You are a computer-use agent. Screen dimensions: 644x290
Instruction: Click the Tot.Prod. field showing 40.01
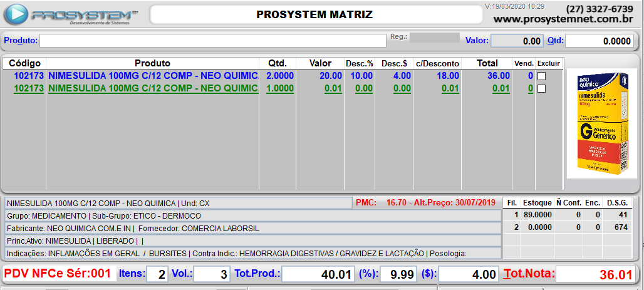point(318,274)
